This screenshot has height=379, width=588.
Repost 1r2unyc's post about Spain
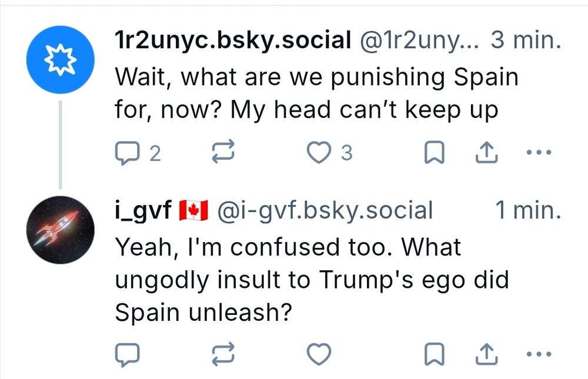click(x=223, y=153)
